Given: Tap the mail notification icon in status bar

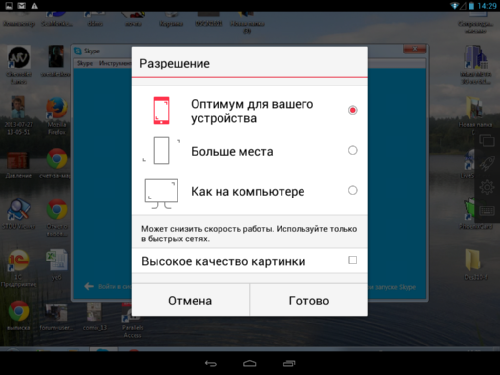Looking at the screenshot, I should 22,6.
